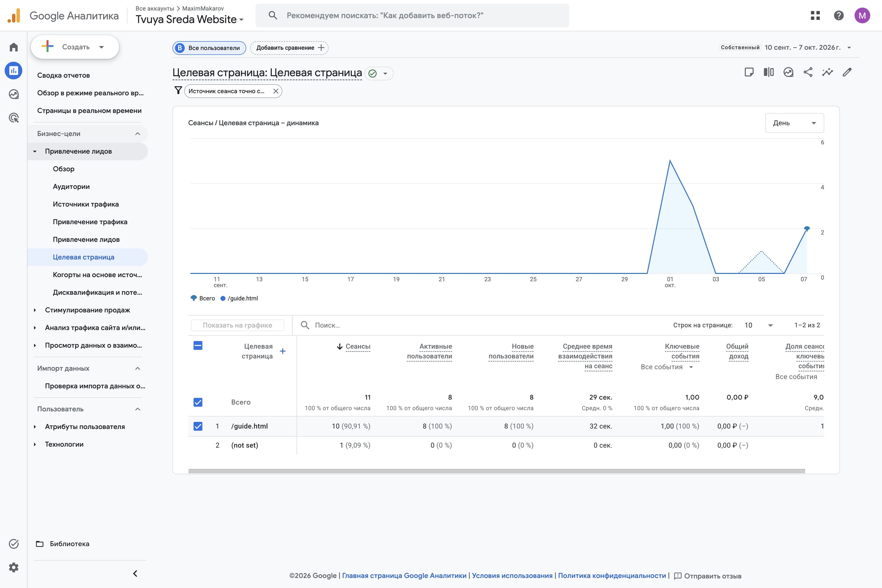Viewport: 882px width, 588px height.
Task: Open 'Все события' dropdown under Ключевые события
Action: pyautogui.click(x=667, y=367)
